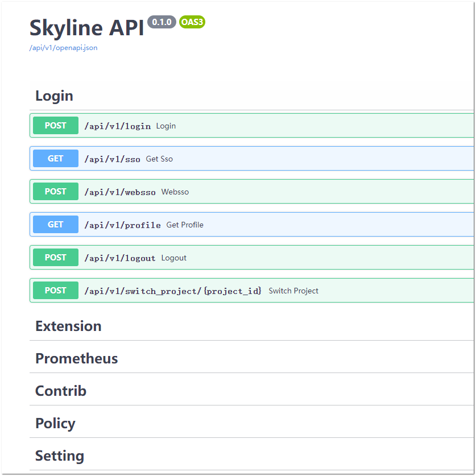Click the GET badge on /api/v1/sso
Viewport: 476px width, 476px height.
click(55, 158)
